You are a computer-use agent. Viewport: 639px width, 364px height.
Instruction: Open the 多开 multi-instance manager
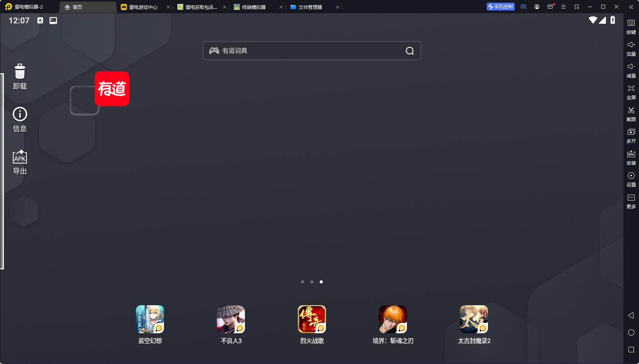click(631, 136)
